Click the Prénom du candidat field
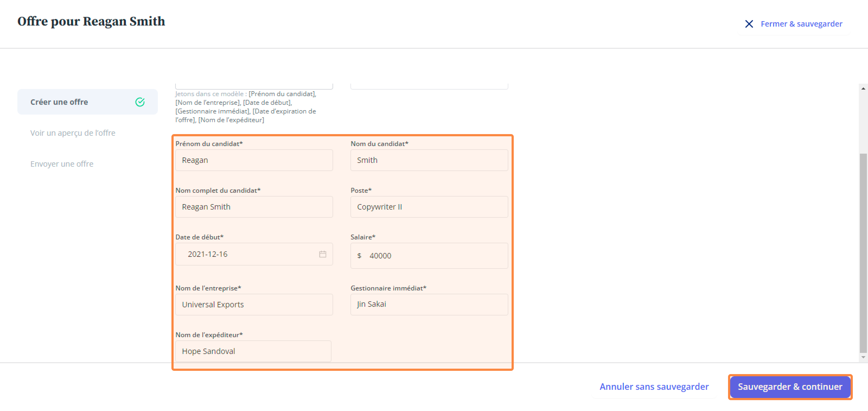 coord(254,160)
